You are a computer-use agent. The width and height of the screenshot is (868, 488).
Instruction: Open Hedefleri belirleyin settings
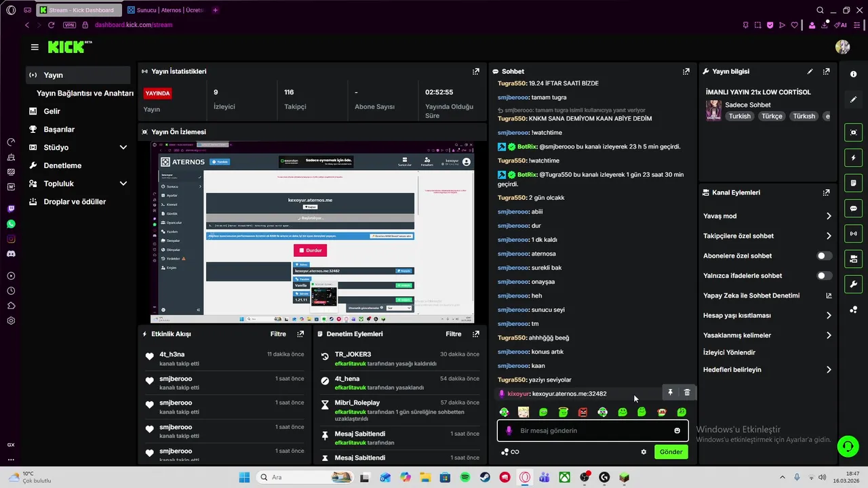tap(767, 369)
